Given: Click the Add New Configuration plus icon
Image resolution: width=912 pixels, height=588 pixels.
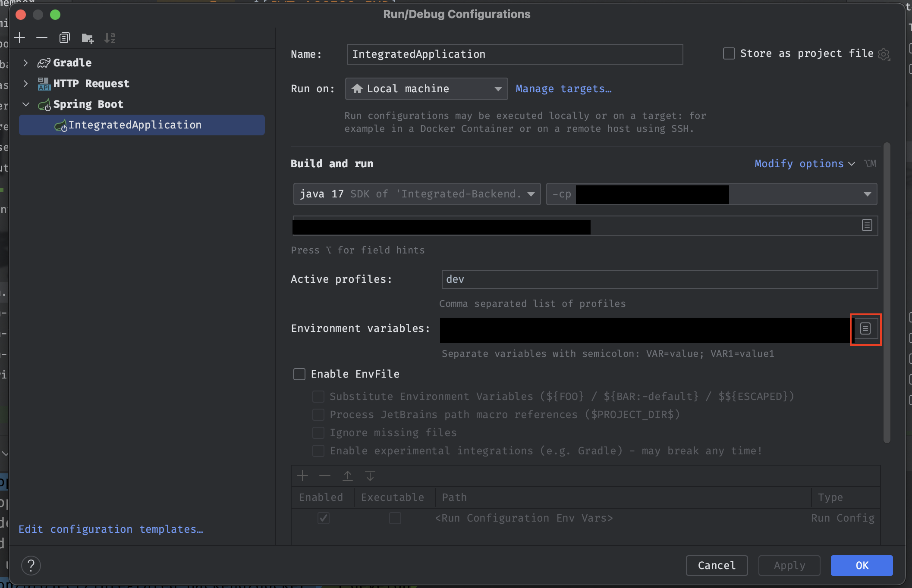Looking at the screenshot, I should click(x=20, y=38).
